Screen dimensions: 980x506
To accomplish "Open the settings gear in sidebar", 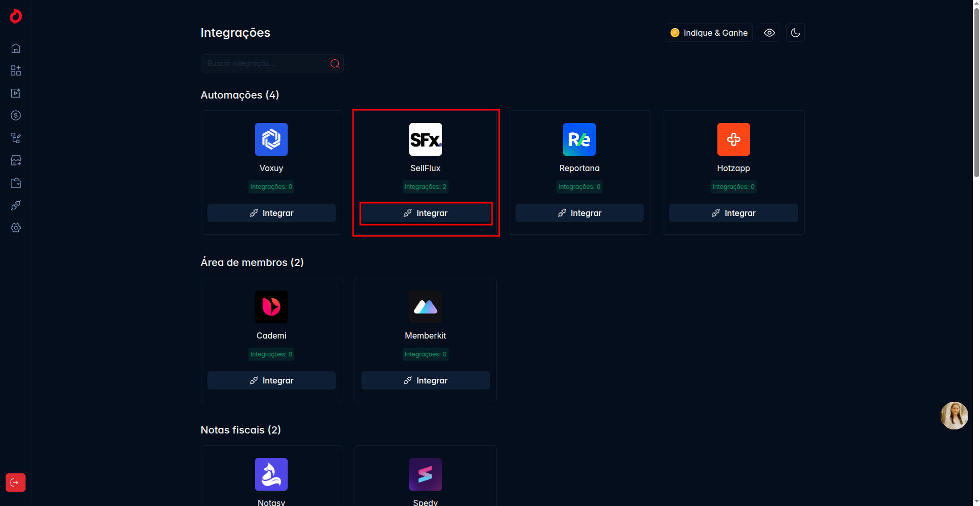I will (x=16, y=228).
